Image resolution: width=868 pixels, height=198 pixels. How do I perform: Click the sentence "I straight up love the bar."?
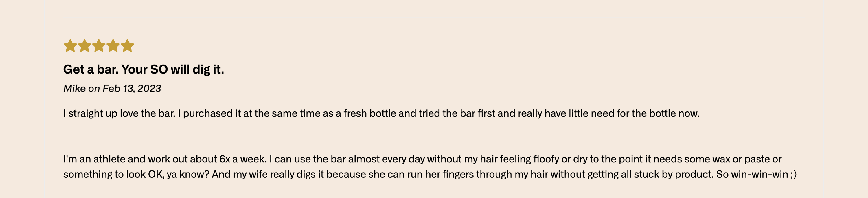coord(119,113)
